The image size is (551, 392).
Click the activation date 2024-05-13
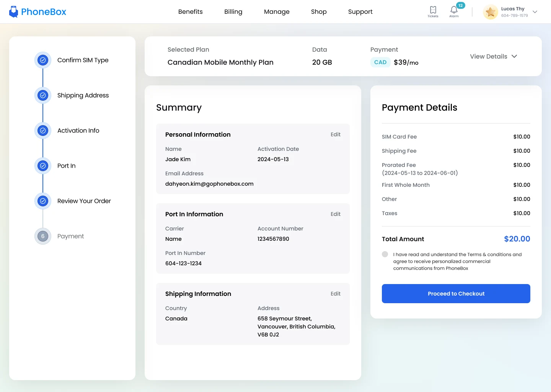(x=273, y=159)
